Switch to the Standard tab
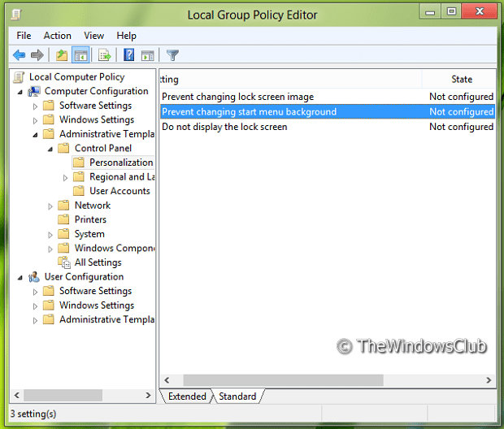504x429 pixels. point(237,396)
